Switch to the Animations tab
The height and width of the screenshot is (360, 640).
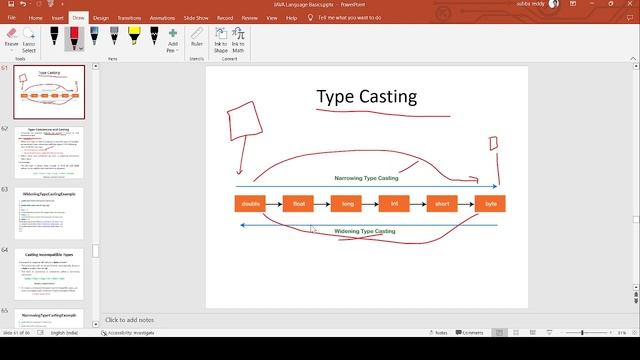coord(162,18)
